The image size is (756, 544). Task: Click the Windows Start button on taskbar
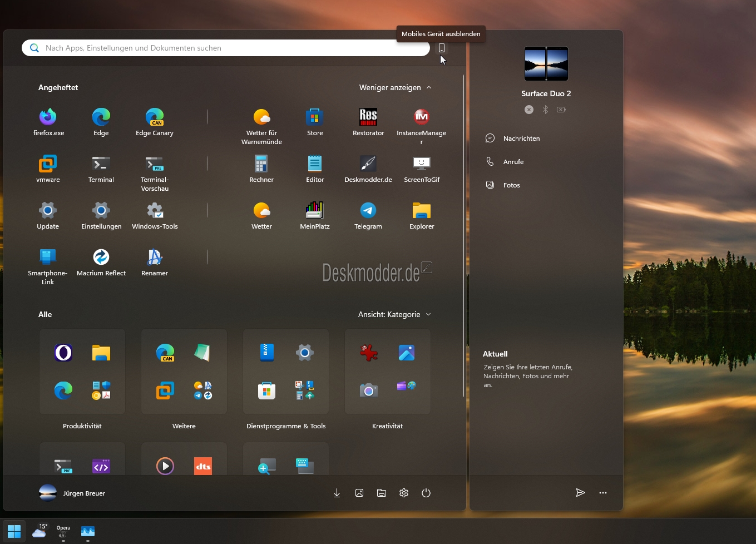point(14,531)
